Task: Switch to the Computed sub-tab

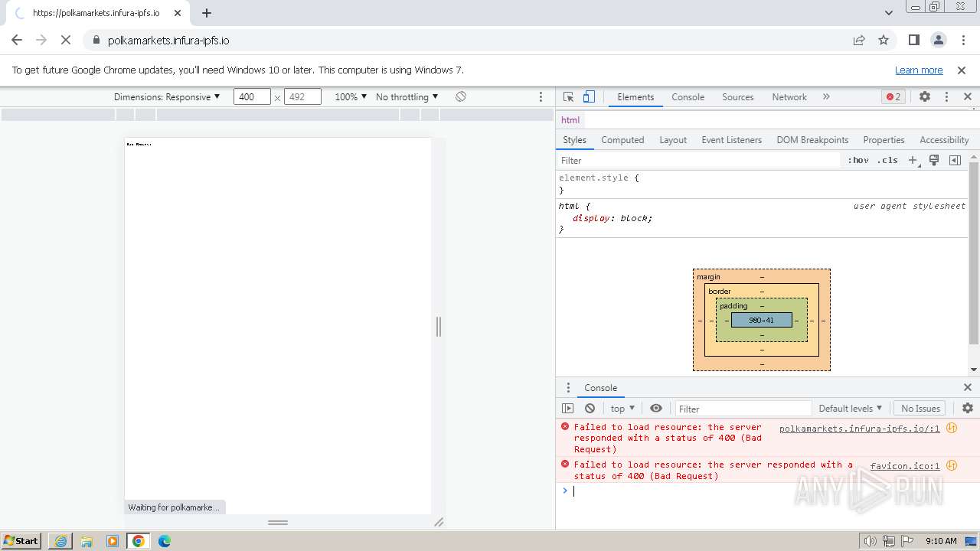Action: tap(622, 140)
